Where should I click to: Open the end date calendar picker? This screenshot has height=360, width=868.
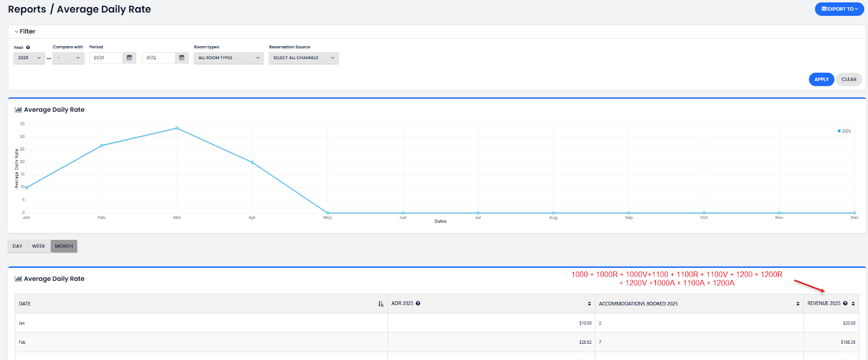[182, 58]
